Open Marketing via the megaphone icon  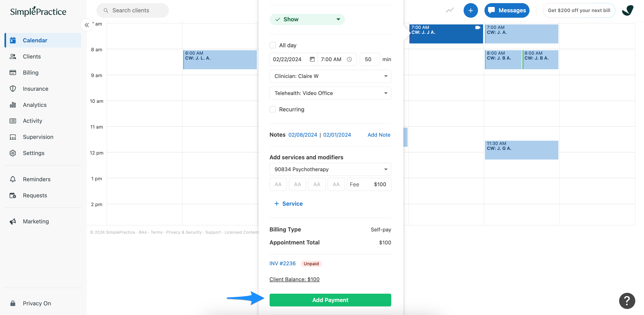13,221
